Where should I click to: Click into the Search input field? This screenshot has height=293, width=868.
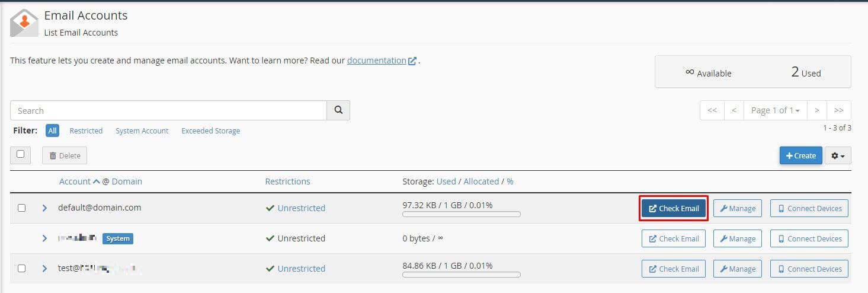coord(168,110)
